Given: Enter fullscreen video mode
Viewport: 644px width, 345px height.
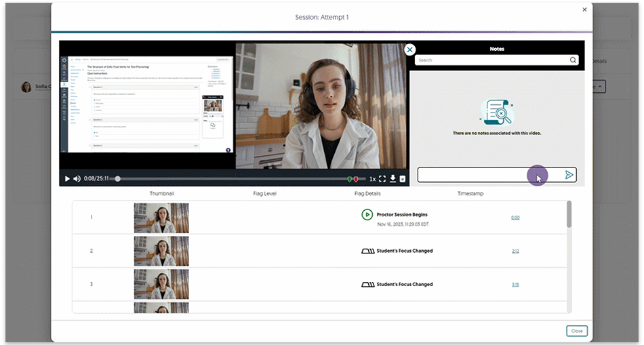Looking at the screenshot, I should [382, 179].
